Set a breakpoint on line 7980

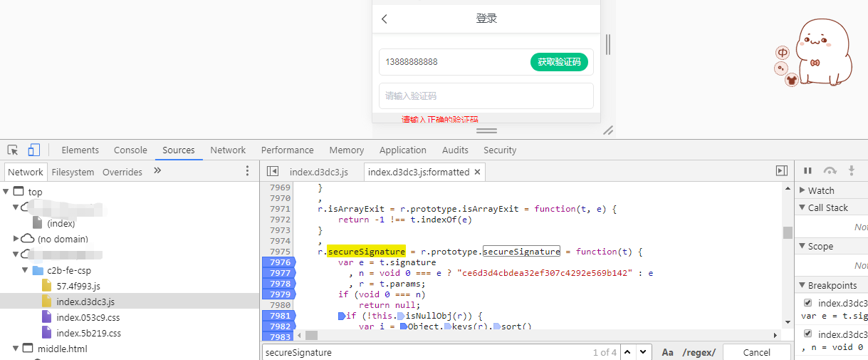click(278, 305)
